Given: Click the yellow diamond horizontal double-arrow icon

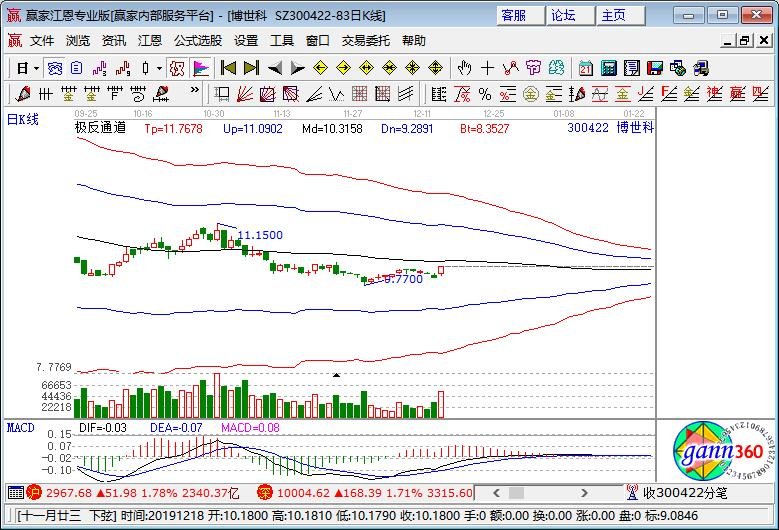Looking at the screenshot, I should [366, 68].
